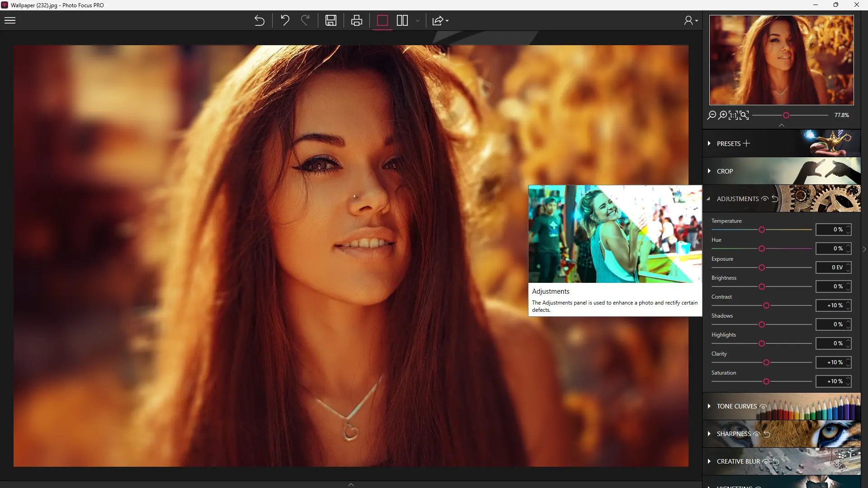Viewport: 868px width, 488px height.
Task: Set zoom to 1:1 actual size
Action: coord(733,115)
